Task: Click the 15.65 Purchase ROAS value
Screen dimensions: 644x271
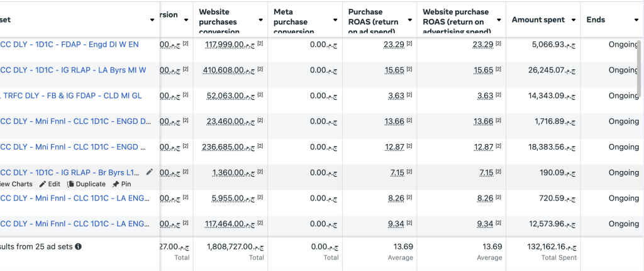Action: pyautogui.click(x=394, y=70)
